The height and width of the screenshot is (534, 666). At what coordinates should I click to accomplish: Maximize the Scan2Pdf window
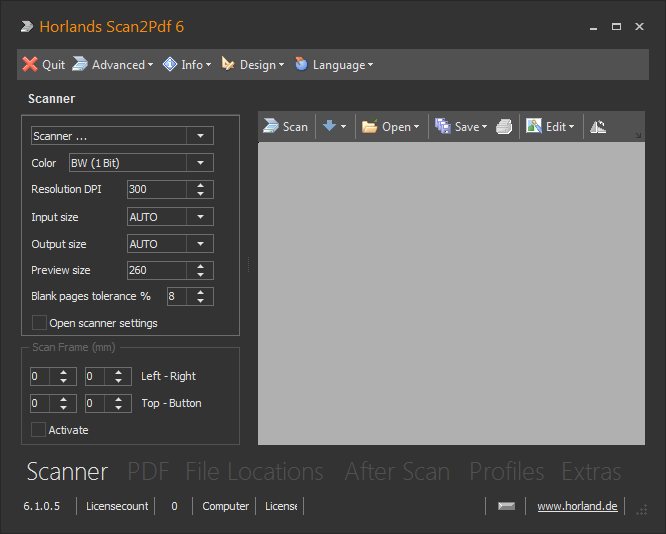[616, 26]
